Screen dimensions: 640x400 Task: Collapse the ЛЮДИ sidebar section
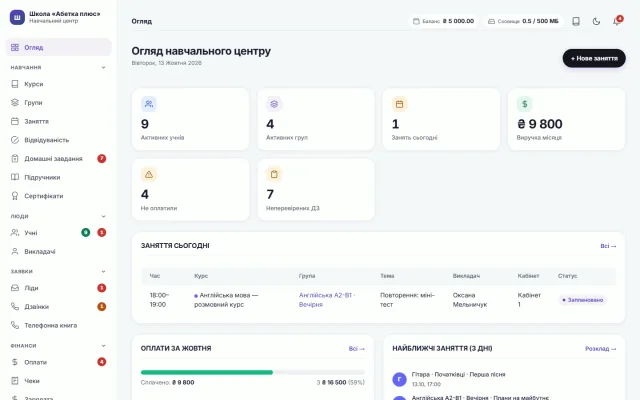click(103, 216)
